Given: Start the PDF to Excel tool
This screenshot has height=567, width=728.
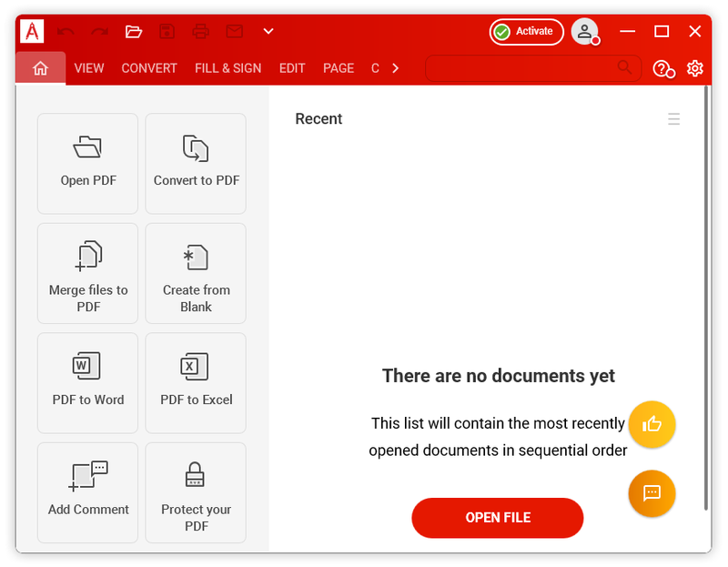Looking at the screenshot, I should pos(196,383).
